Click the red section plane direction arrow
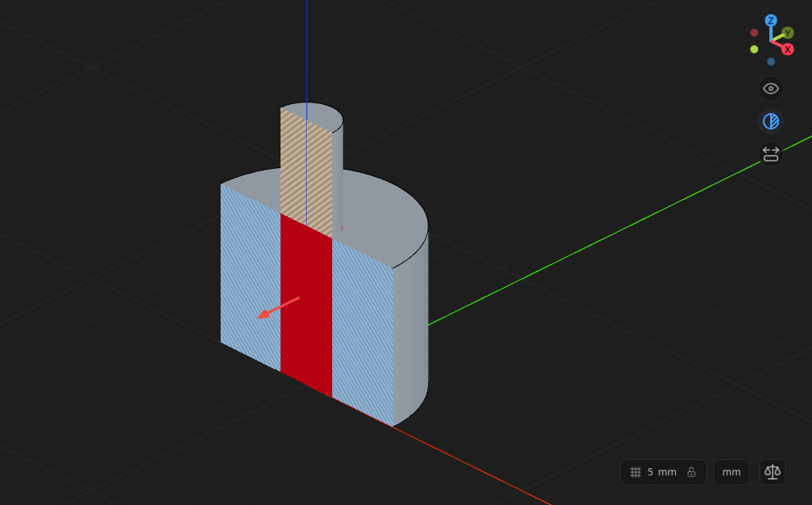 [x=279, y=308]
